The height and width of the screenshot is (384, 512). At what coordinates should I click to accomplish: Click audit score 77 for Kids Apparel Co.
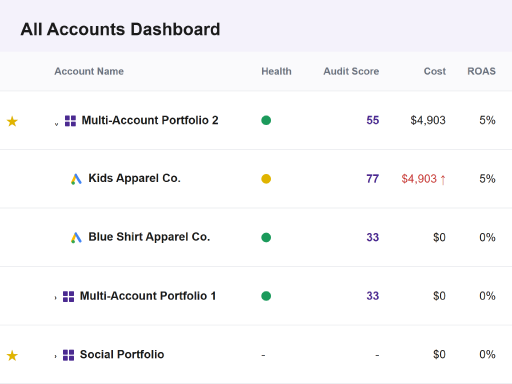373,179
